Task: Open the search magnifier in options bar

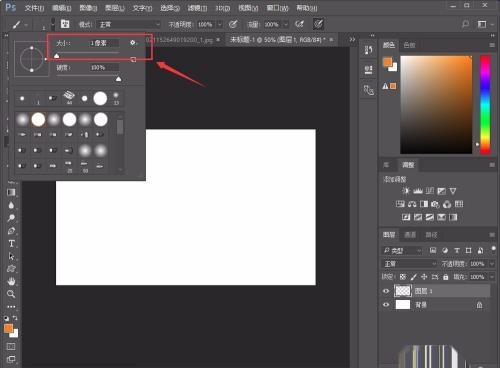Action: [x=465, y=24]
